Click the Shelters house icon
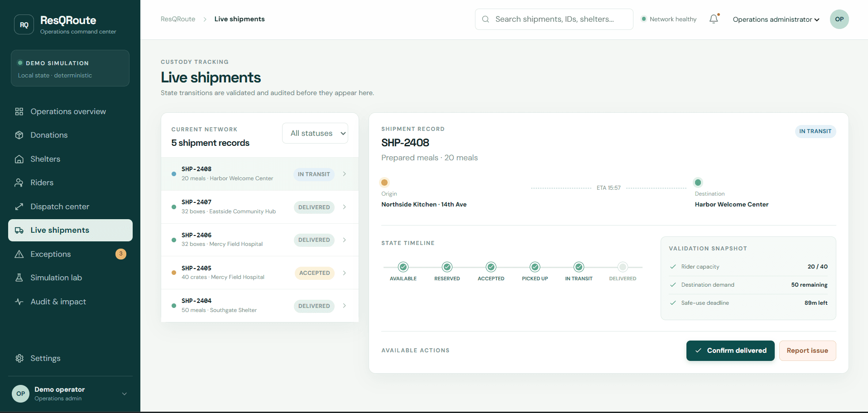868x413 pixels. click(19, 159)
